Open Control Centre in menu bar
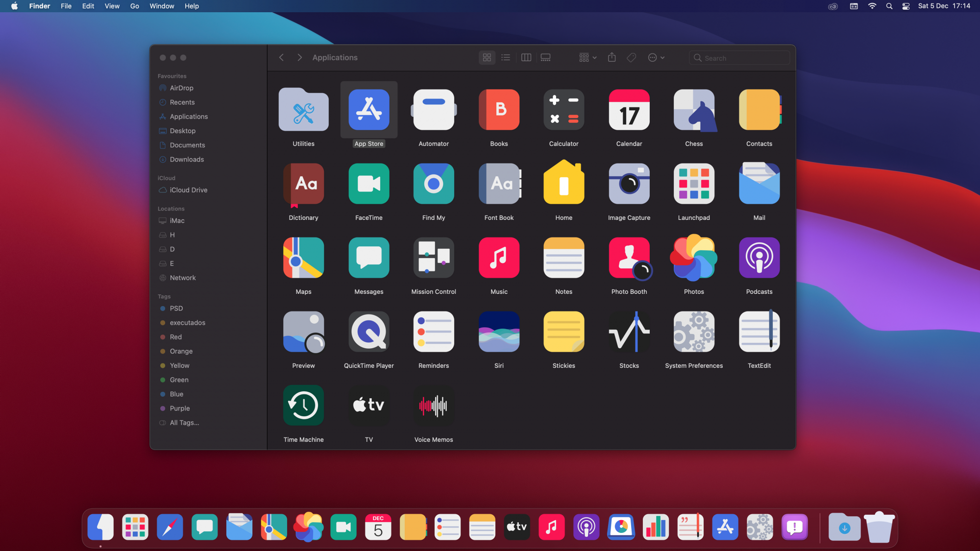 906,6
